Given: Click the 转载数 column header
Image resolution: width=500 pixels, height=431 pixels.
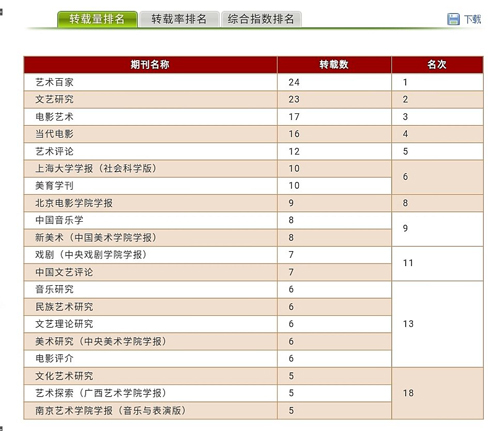Looking at the screenshot, I should click(334, 65).
